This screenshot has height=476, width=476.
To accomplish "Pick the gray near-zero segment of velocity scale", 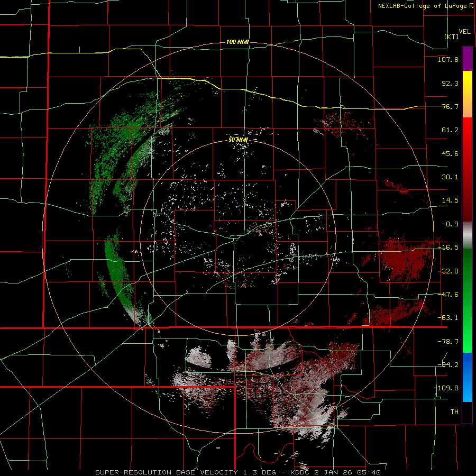I will (467, 235).
